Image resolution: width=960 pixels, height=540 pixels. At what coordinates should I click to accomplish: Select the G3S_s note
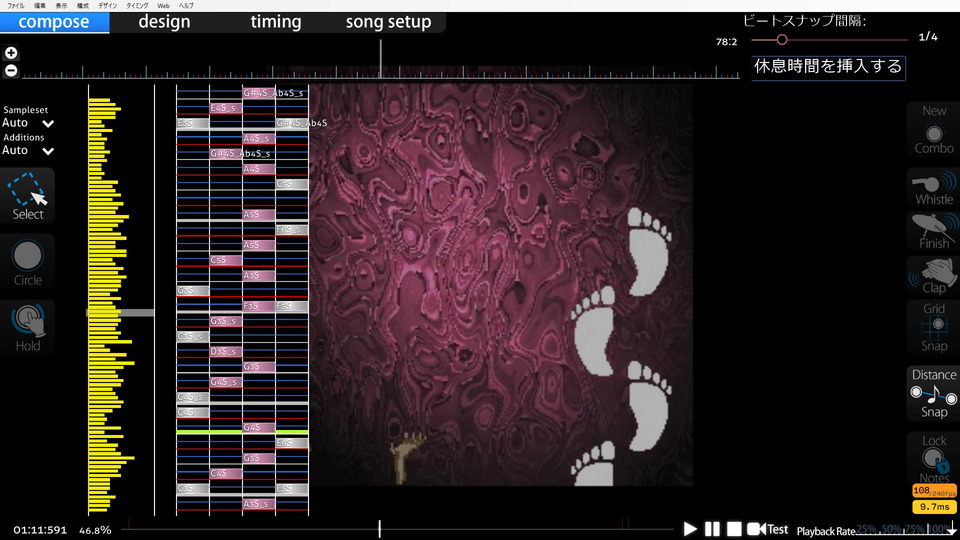tap(225, 321)
